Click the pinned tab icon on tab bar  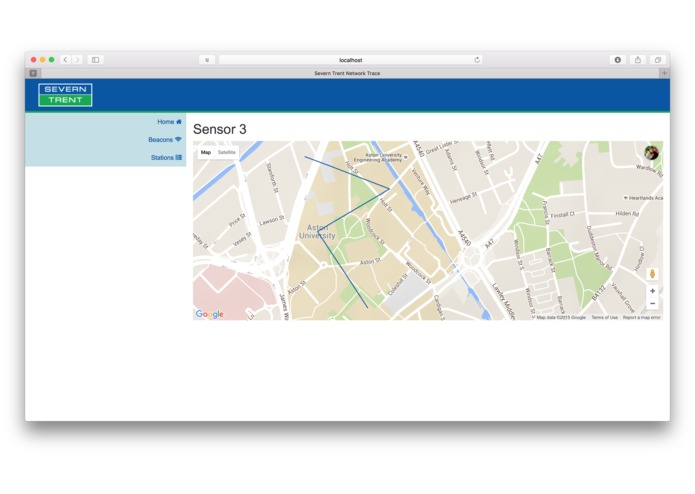33,73
